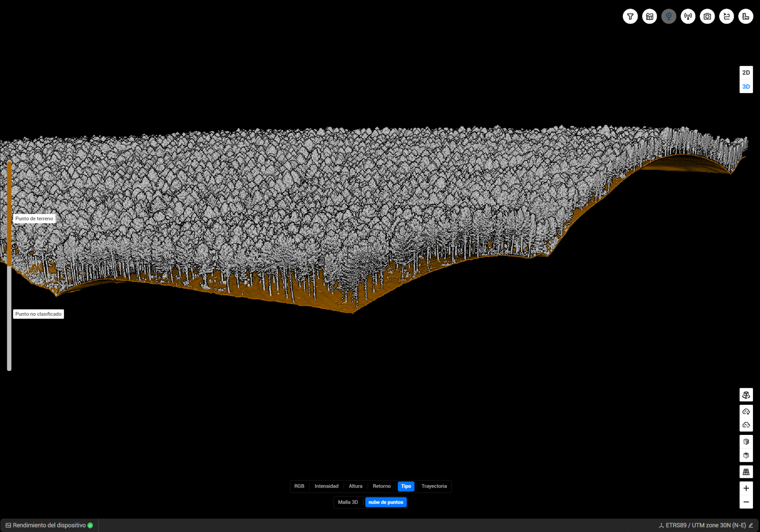Increase point size with cloud plus icon
The width and height of the screenshot is (760, 532).
746,411
